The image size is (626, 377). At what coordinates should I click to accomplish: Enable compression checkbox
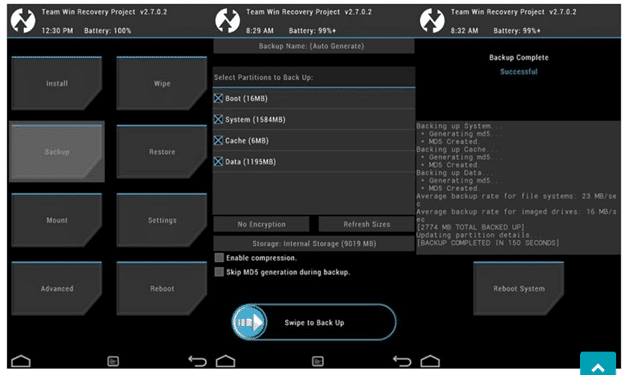coord(219,258)
